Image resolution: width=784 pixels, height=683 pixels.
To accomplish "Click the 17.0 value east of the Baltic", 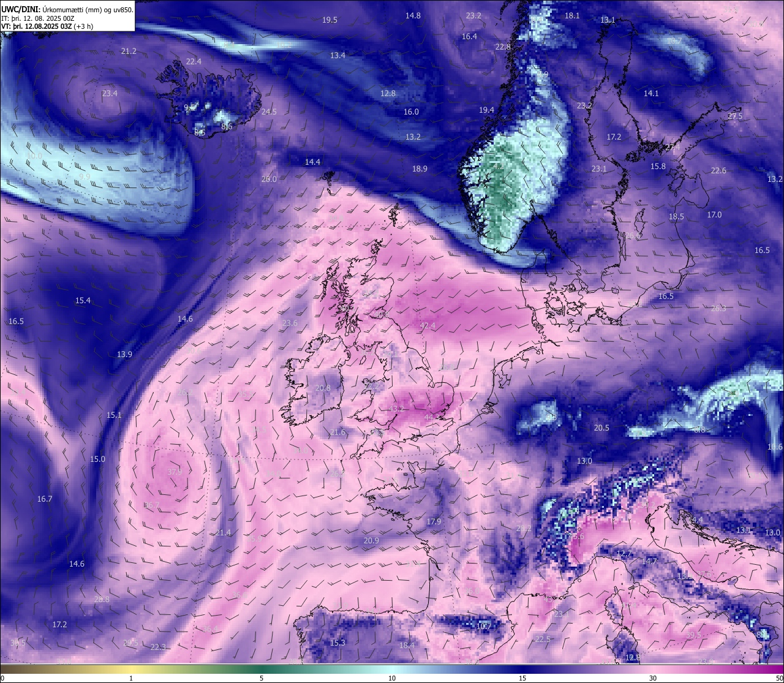I will point(714,215).
